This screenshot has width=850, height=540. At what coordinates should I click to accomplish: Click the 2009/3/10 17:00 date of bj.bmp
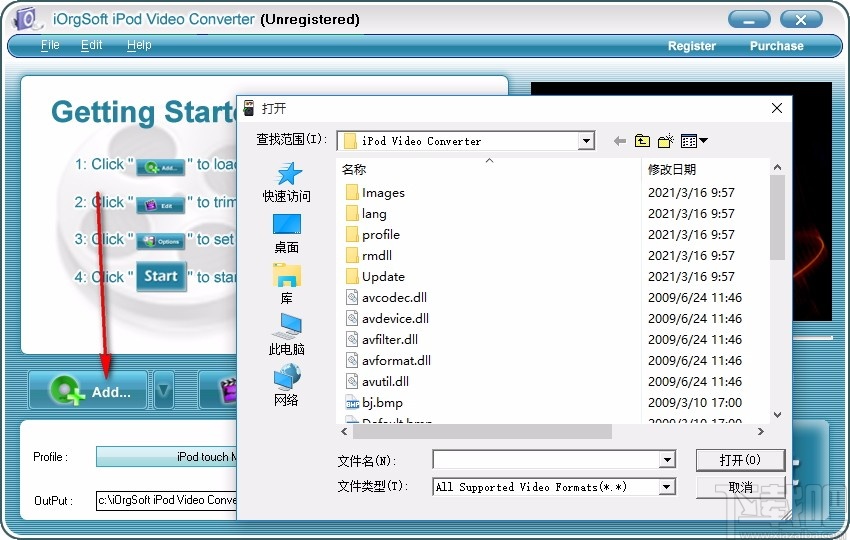tap(695, 402)
